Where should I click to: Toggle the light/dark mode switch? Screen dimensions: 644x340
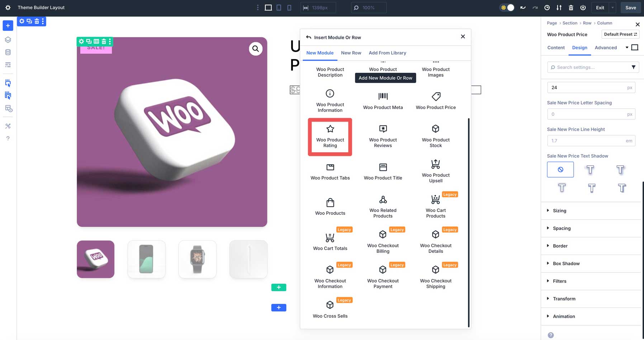506,7
